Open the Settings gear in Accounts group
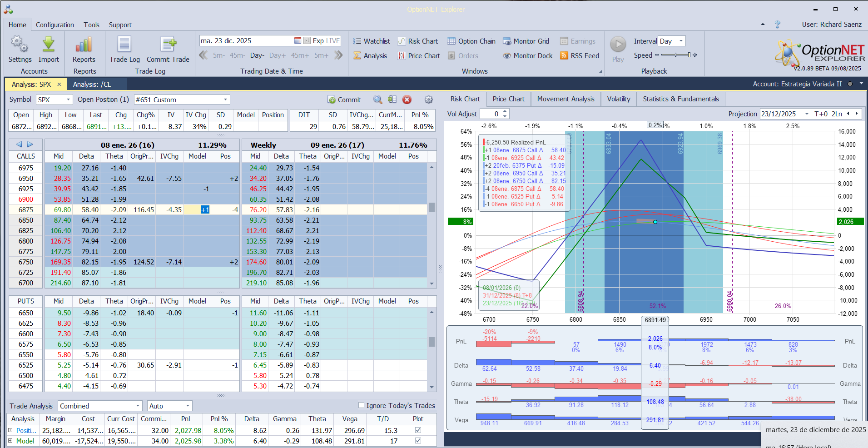 click(20, 45)
